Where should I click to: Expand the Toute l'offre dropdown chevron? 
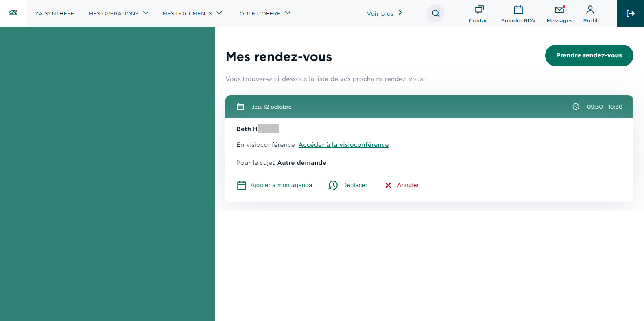(288, 13)
